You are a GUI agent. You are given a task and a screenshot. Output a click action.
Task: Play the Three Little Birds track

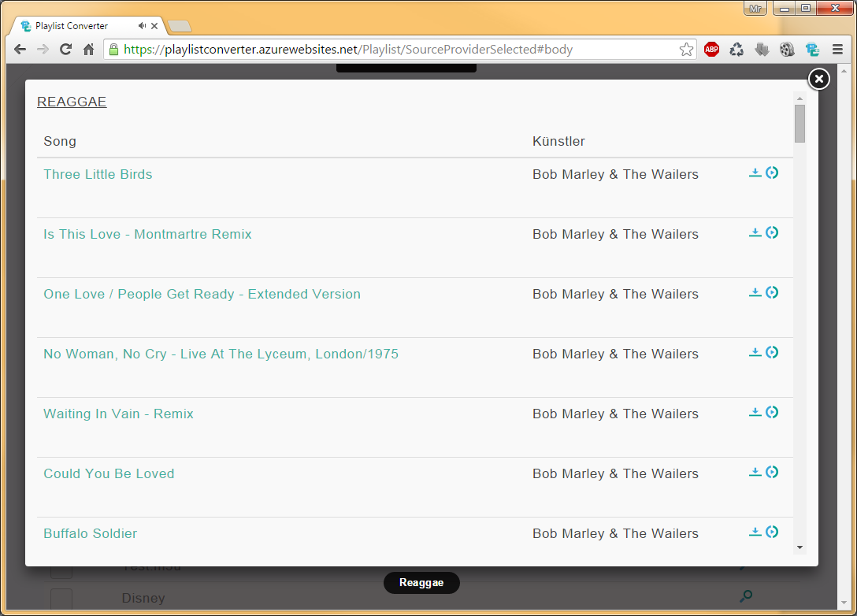tap(772, 173)
